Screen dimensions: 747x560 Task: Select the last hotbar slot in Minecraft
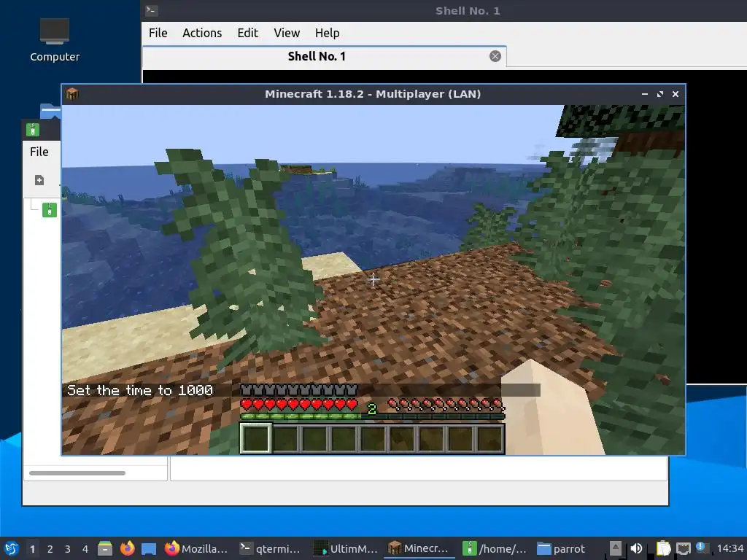tap(489, 438)
